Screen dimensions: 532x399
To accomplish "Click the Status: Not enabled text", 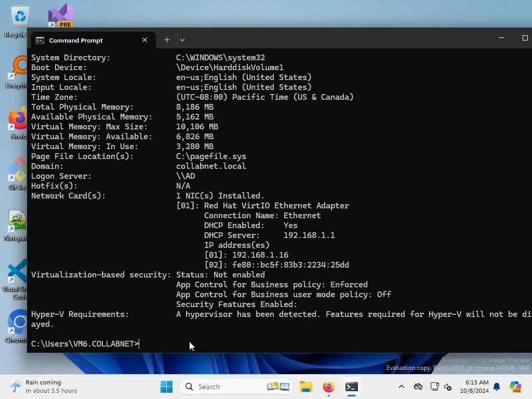I will tap(220, 274).
